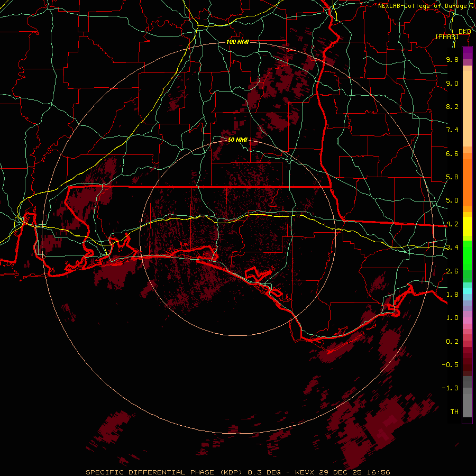
Task: Select the 0.2 value on color scale
Action: (x=452, y=342)
